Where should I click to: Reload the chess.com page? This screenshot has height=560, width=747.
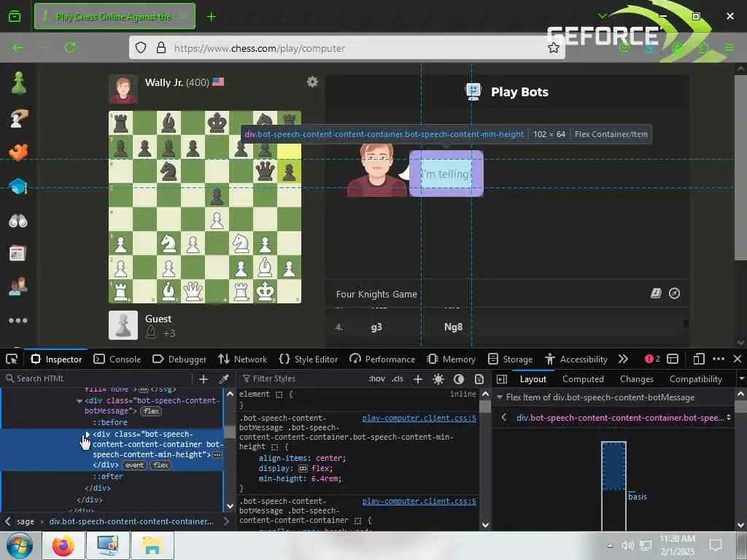coord(70,47)
